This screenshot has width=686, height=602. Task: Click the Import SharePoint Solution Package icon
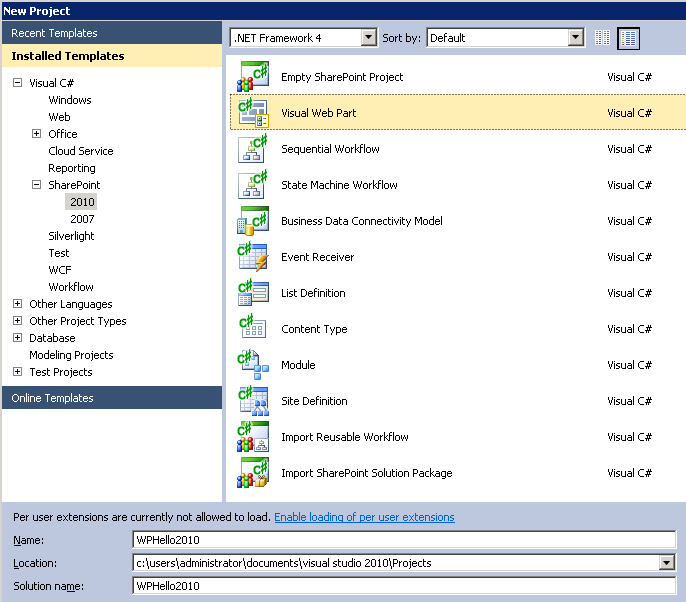[x=253, y=472]
